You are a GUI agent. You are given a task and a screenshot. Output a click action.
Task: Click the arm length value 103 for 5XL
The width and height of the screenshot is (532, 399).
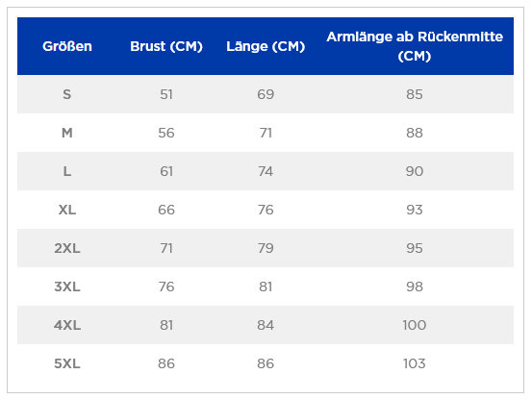[415, 363]
